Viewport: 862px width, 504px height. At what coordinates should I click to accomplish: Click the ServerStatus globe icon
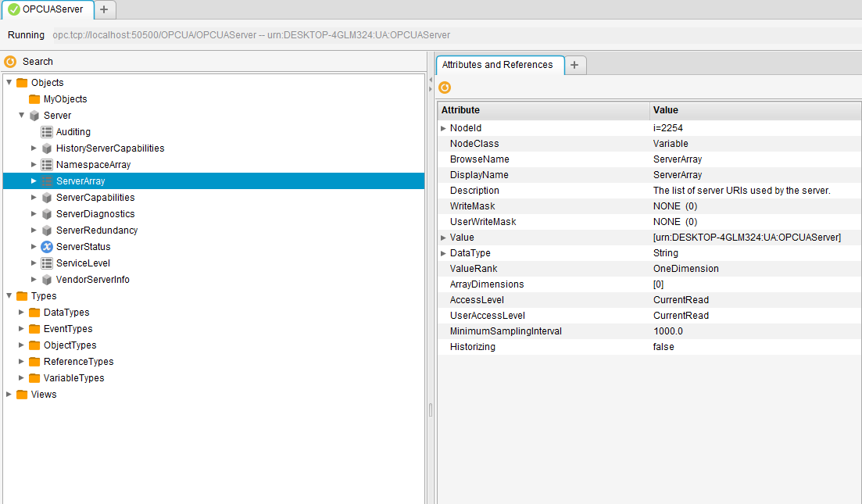point(45,246)
